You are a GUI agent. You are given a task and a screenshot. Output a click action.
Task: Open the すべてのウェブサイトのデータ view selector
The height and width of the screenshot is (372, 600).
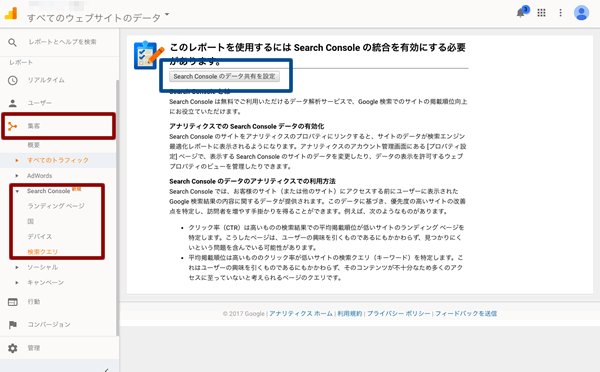(98, 17)
